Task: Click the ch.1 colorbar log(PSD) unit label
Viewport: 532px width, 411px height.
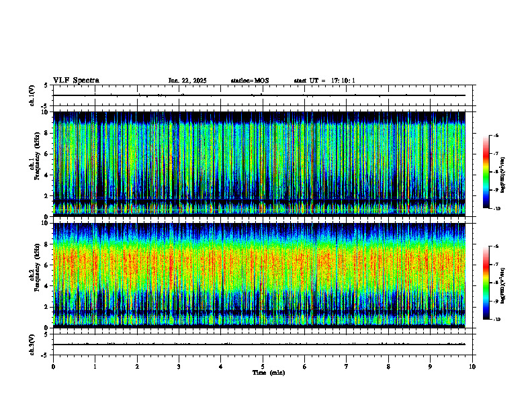Action: tap(503, 175)
